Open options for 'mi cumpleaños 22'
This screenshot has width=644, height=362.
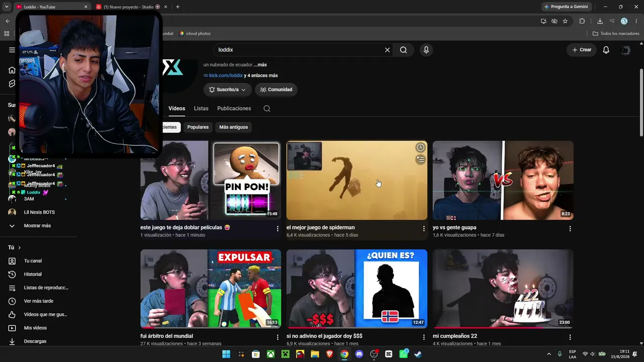(x=570, y=337)
